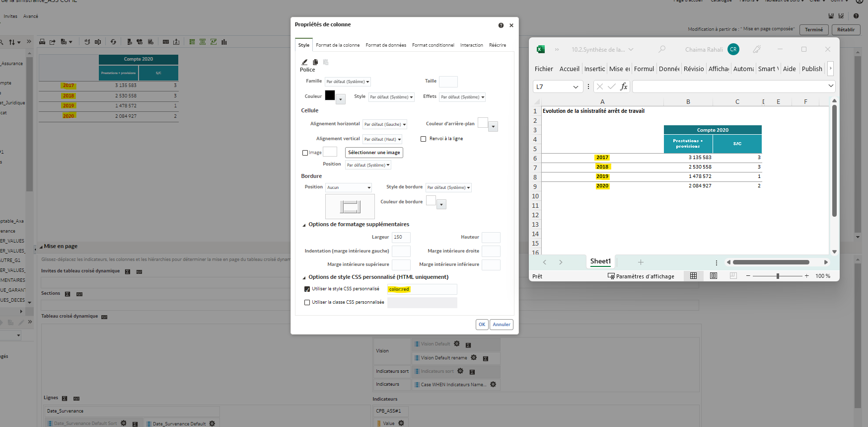Click the Rétablir button
Screen dimensions: 868x427
click(846, 30)
